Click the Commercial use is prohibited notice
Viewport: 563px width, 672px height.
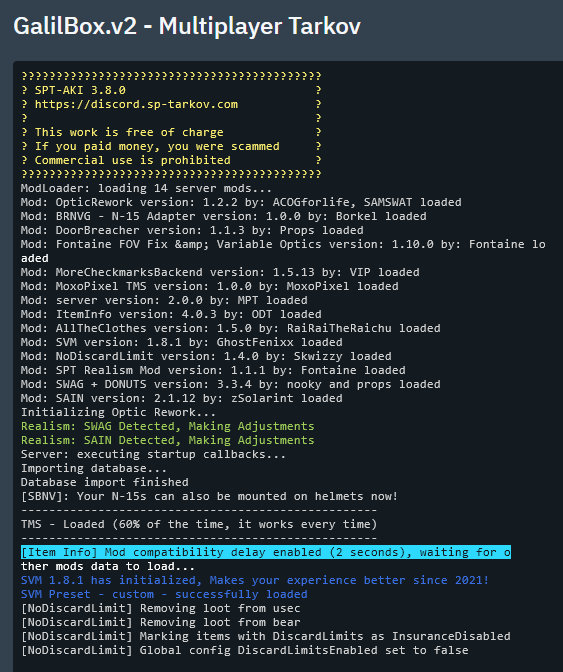[133, 160]
